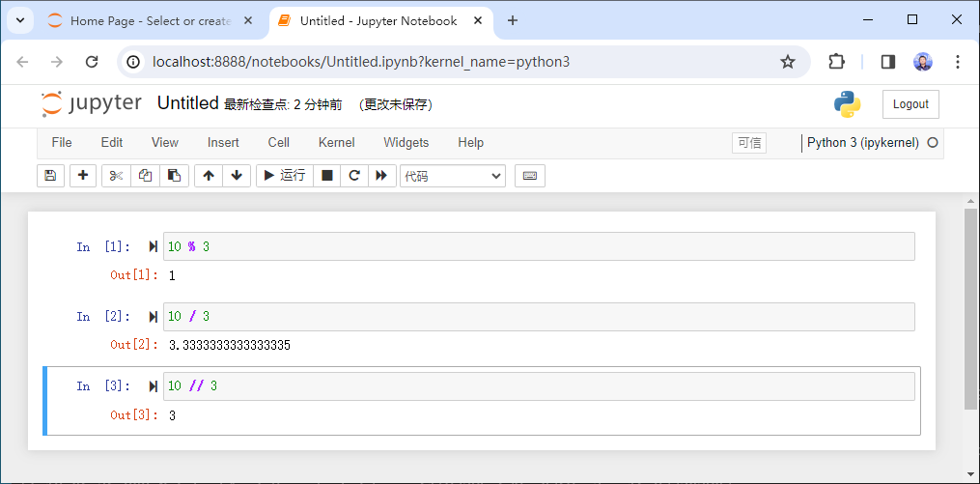Click the code input containing 10 / 3

click(x=539, y=317)
